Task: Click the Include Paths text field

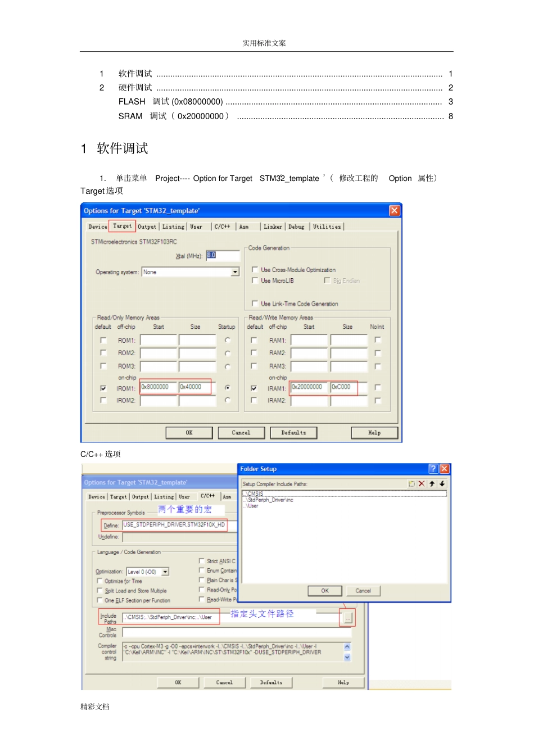Action: tap(230, 617)
